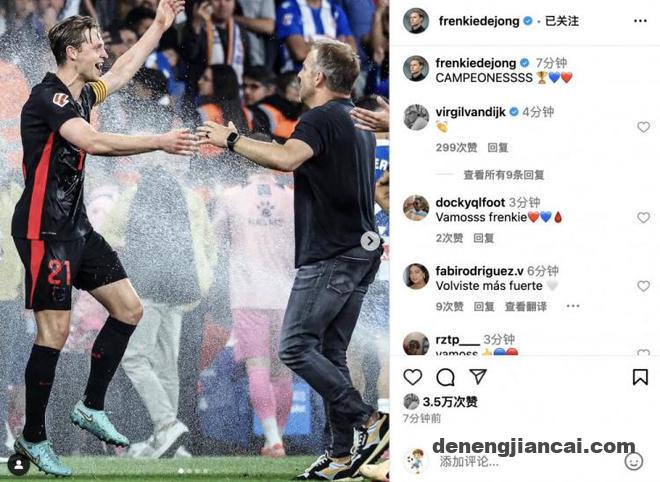This screenshot has width=660, height=482.
Task: Like dockyqlfoot's comment
Action: pos(643,217)
